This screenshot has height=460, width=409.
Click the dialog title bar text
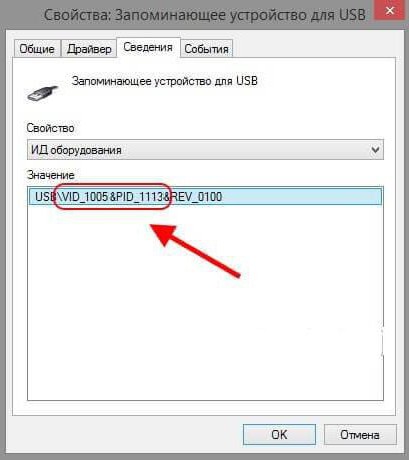pyautogui.click(x=204, y=15)
